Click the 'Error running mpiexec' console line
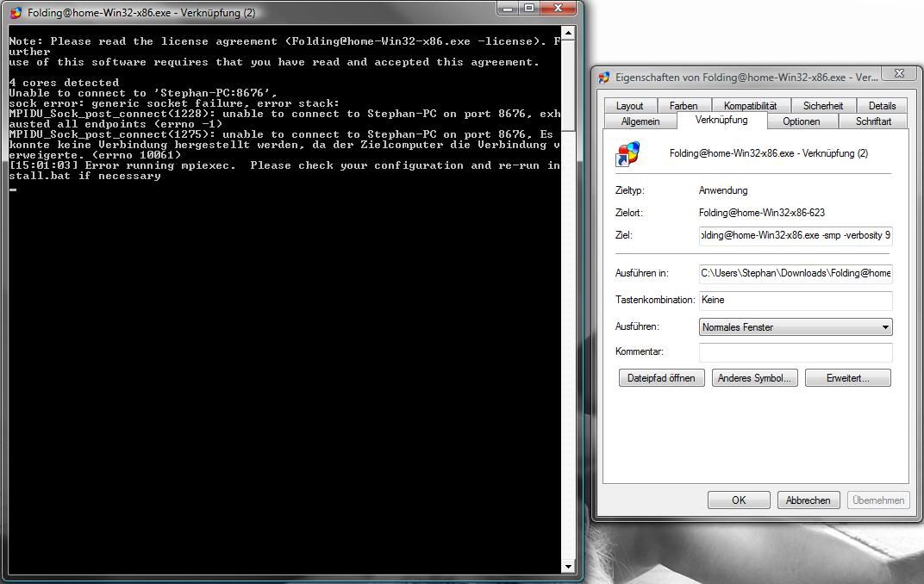The height and width of the screenshot is (584, 924). (284, 171)
